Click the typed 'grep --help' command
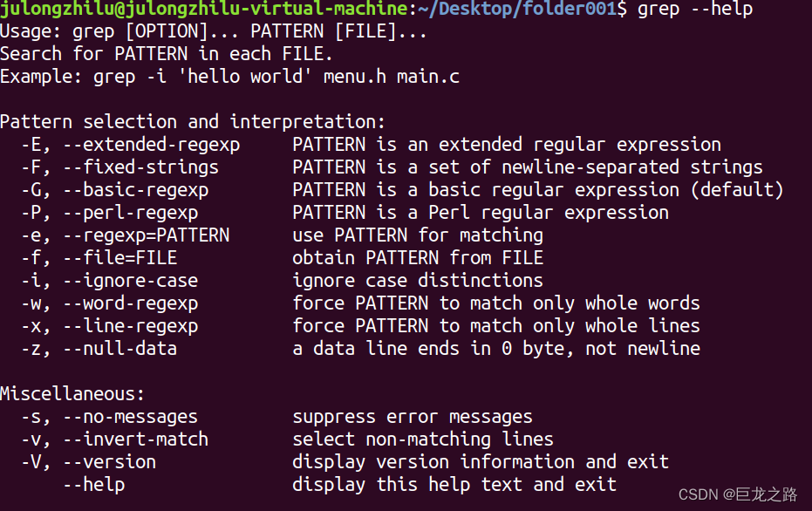 click(x=695, y=10)
